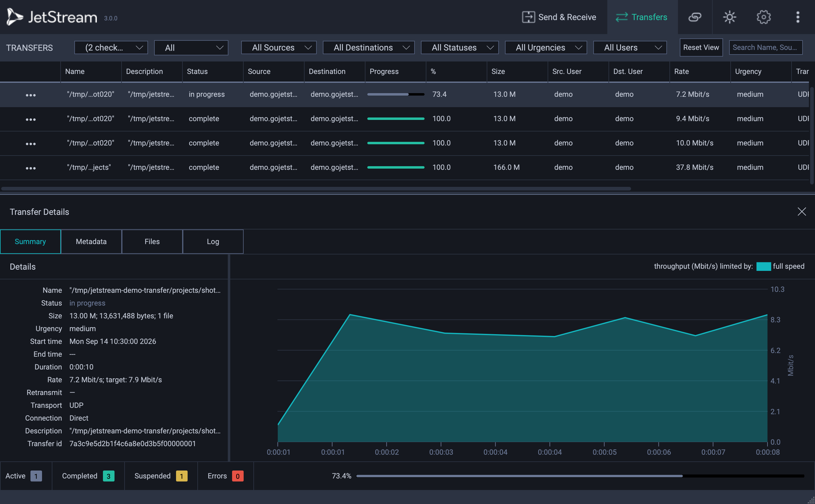Sort by the Name column header

(91, 71)
